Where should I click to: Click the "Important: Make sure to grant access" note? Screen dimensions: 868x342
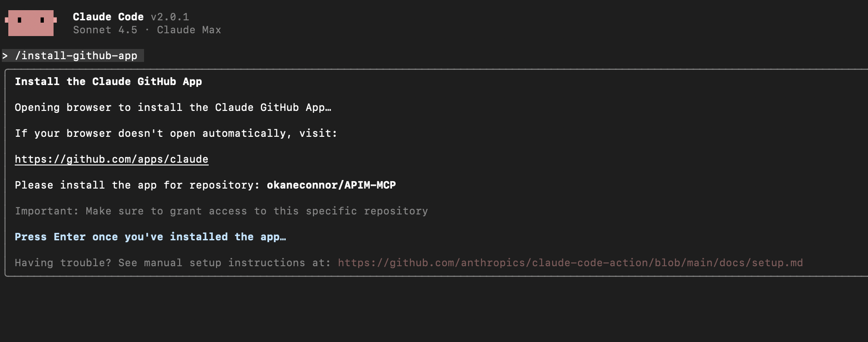pyautogui.click(x=221, y=211)
